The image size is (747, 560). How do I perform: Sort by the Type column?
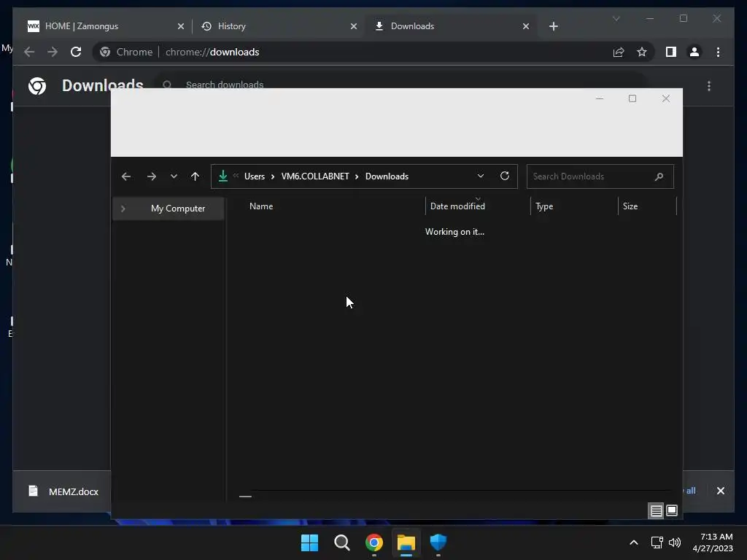544,206
